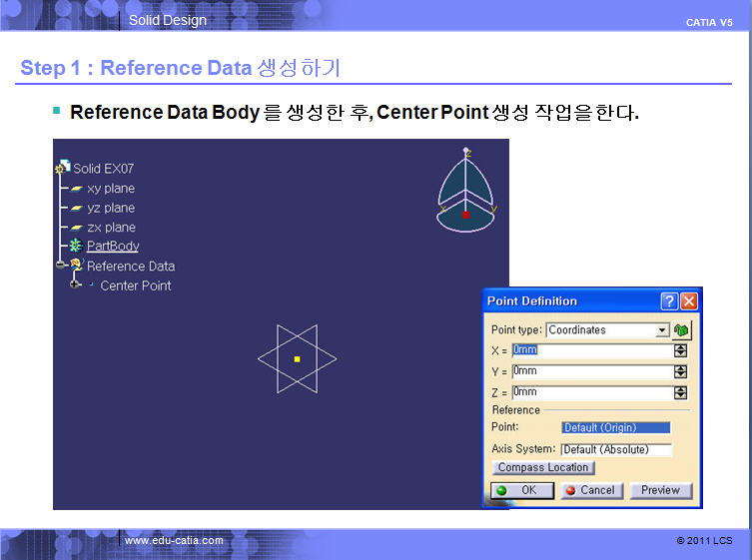Click the PartBody gear icon
This screenshot has height=560, width=752.
point(76,246)
